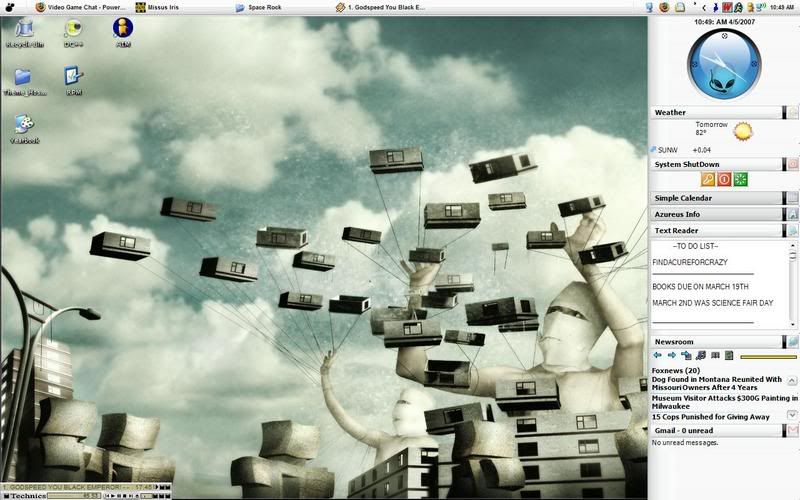Open Firefox from the top tray

(664, 7)
